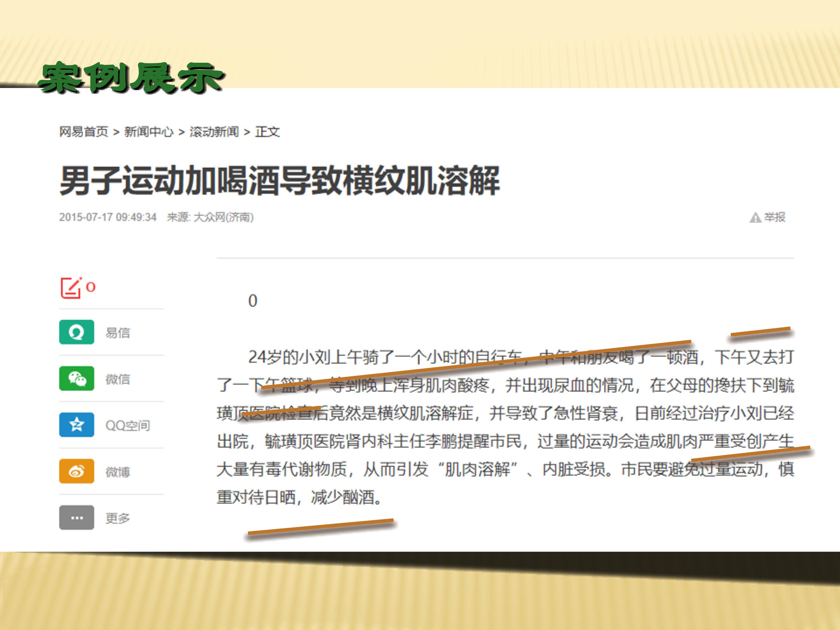Click the red comment count number
840x630 pixels.
91,287
